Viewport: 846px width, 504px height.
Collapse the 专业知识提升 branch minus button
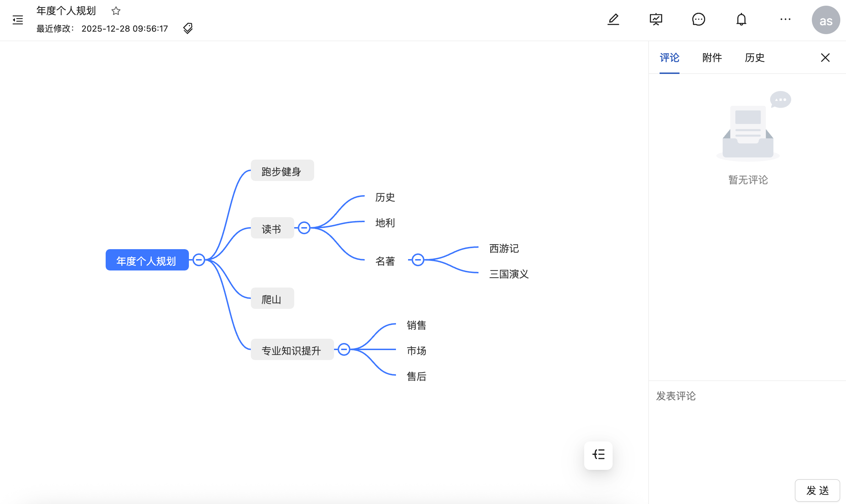344,349
